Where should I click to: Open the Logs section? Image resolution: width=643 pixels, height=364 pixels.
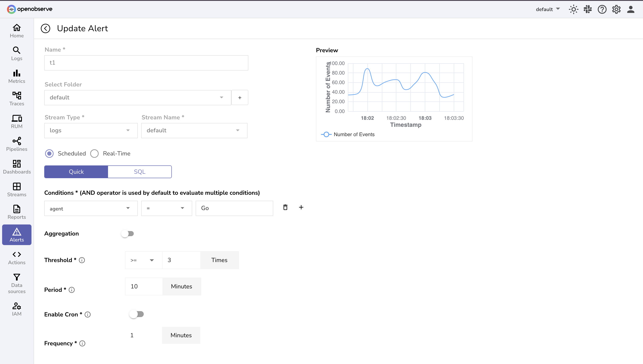[x=17, y=53]
